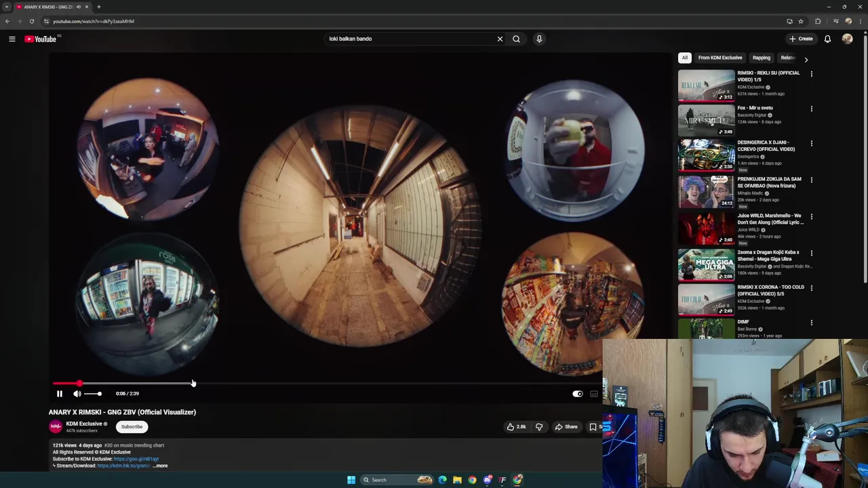Image resolution: width=868 pixels, height=488 pixels.
Task: Open the KDM Exclusive channel avatar
Action: coord(56,426)
